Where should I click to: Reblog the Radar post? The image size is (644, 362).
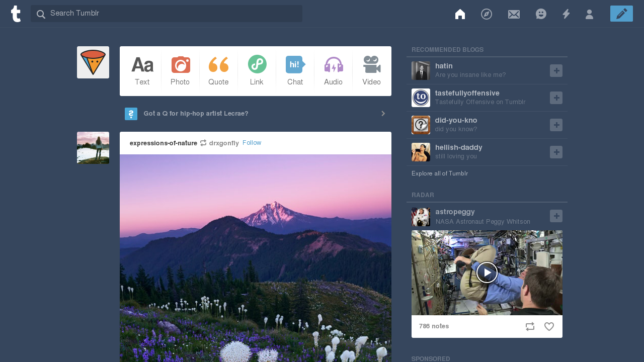[x=530, y=327]
